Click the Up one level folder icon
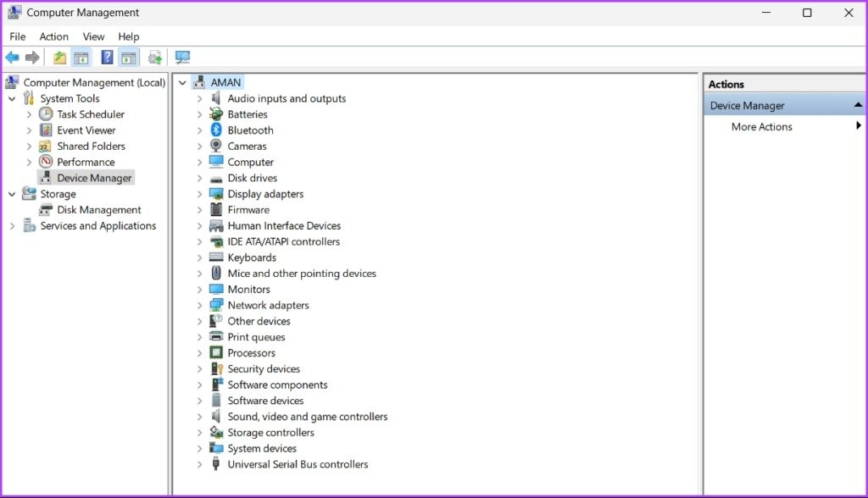This screenshot has height=498, width=868. [x=59, y=57]
